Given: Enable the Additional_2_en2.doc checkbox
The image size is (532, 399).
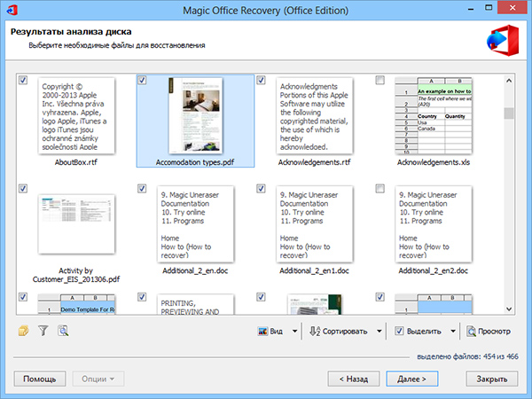Looking at the screenshot, I should pyautogui.click(x=380, y=188).
